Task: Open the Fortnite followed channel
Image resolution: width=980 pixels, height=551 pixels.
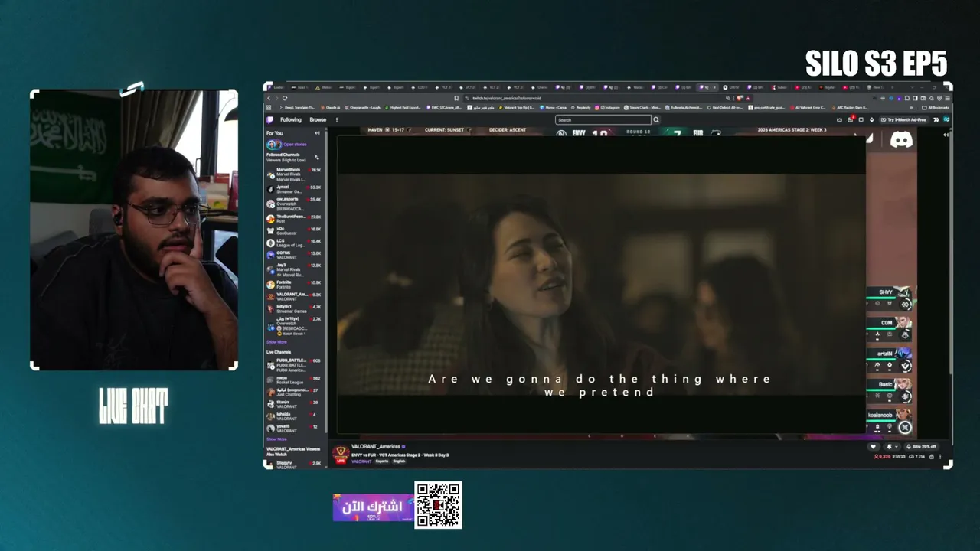Action: pos(294,284)
